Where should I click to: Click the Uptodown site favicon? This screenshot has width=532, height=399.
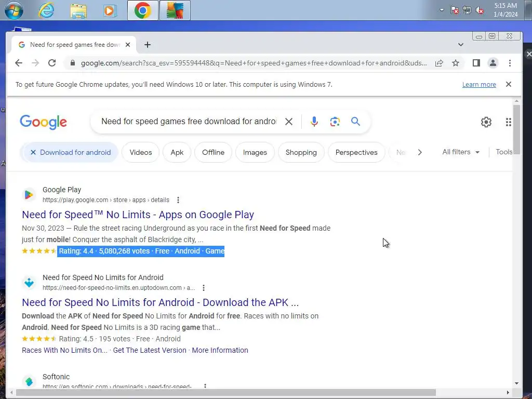point(29,283)
